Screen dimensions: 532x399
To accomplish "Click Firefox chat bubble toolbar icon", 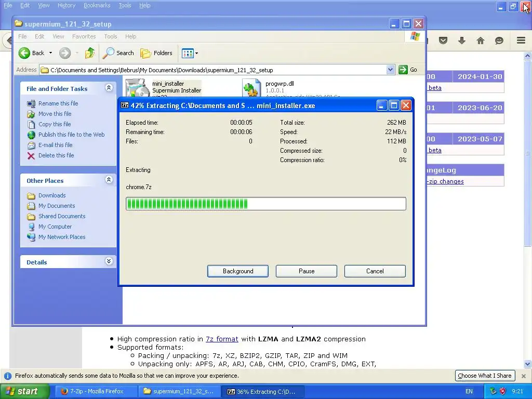I will [x=499, y=41].
